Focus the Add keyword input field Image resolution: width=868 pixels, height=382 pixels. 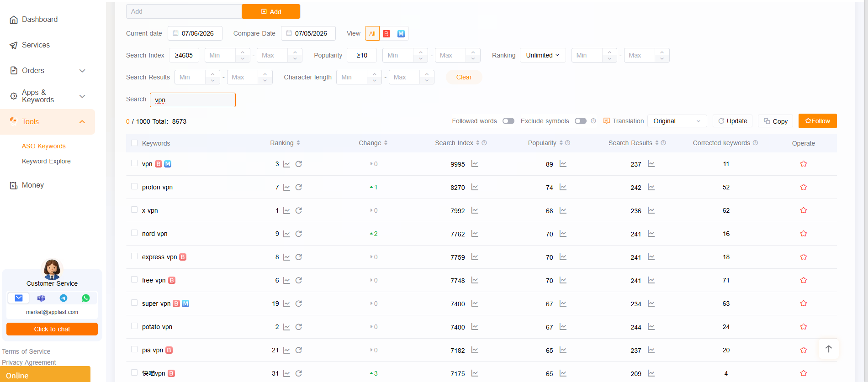point(184,11)
